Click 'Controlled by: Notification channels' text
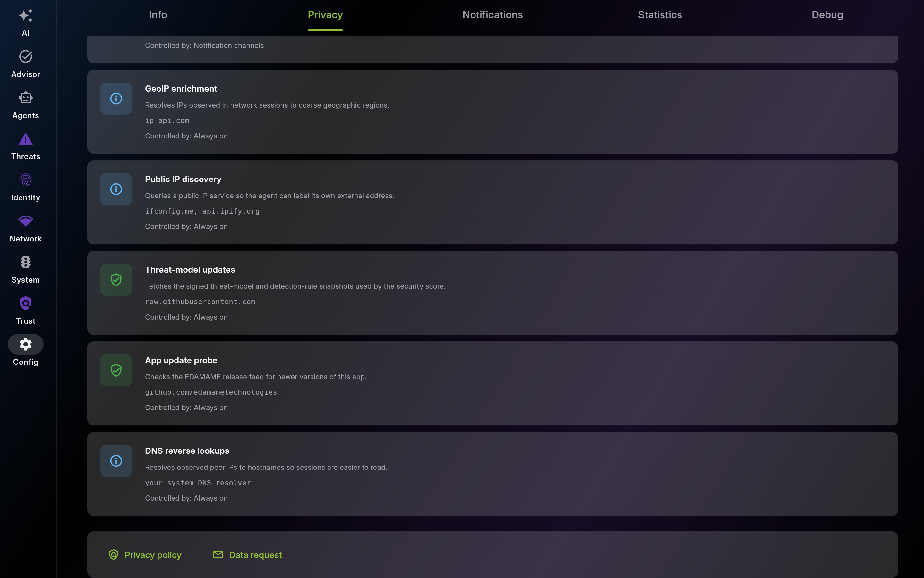The width and height of the screenshot is (924, 578). (x=204, y=46)
